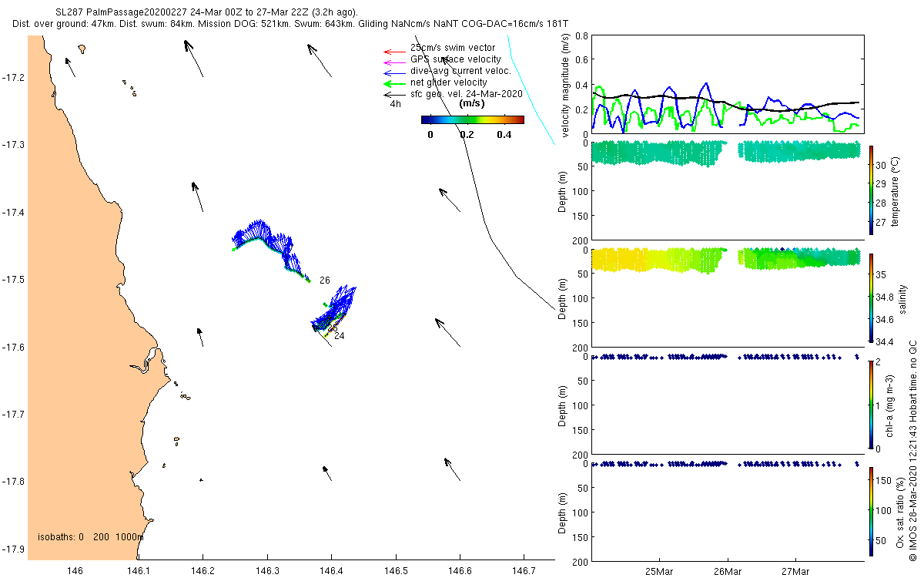This screenshot has height=578, width=924.
Task: Select the 'sfc geo. vel. 24-Mar-2020' legend label
Action: 467,94
